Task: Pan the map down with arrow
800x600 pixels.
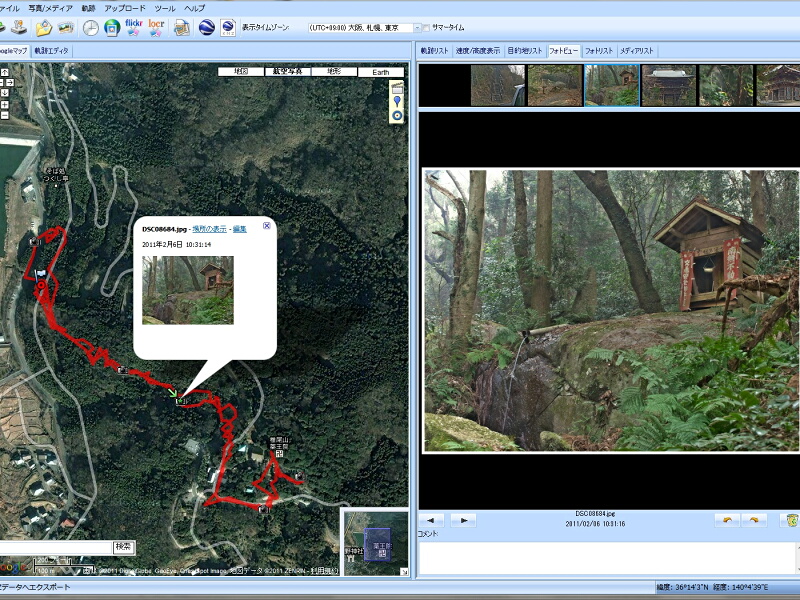Action: tap(5, 92)
